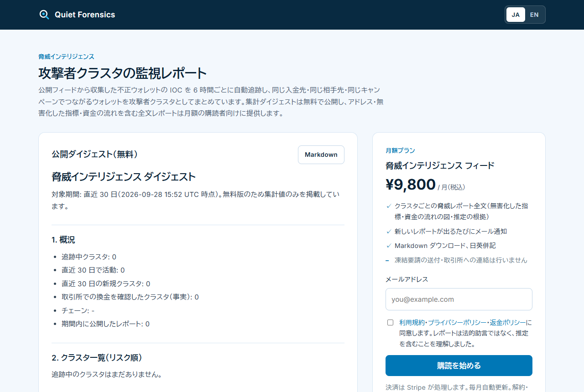Click the 脅威インテリジェンス フィード plan title
Viewport: 584px width, 392px height.
click(x=440, y=165)
